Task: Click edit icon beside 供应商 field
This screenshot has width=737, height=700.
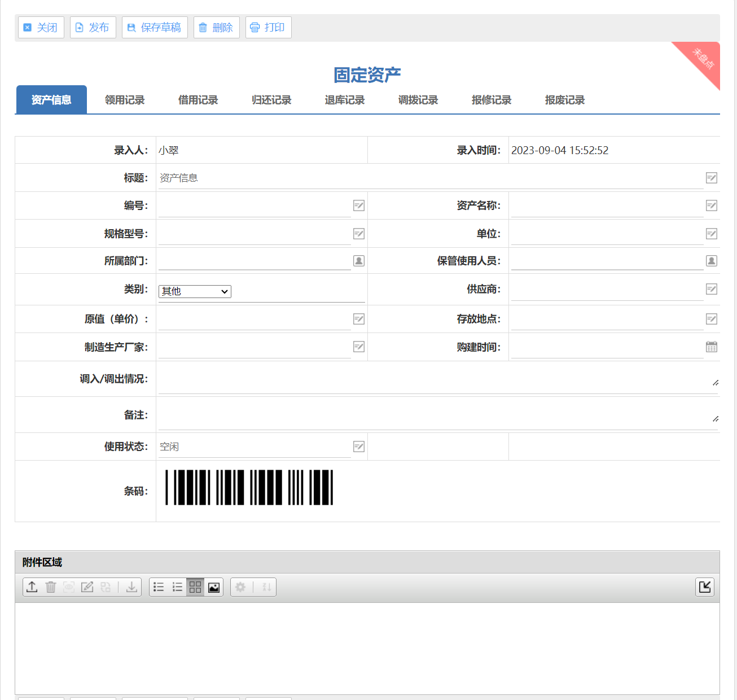Action: (x=712, y=289)
